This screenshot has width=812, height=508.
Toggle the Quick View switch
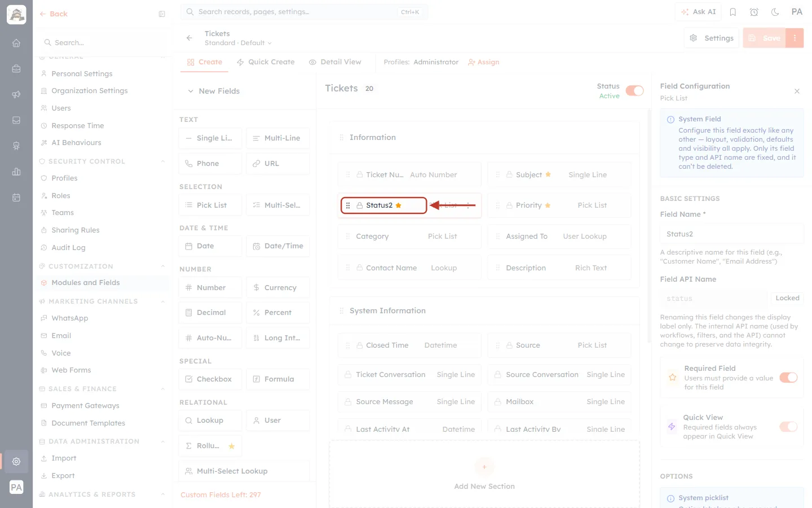click(788, 427)
